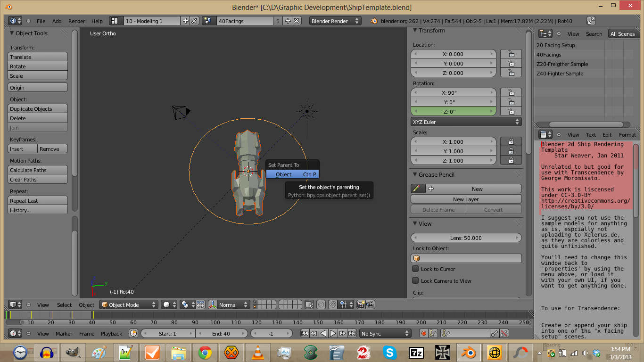The height and width of the screenshot is (362, 644).
Task: Toggle proportional editing circle icon
Action: pyautogui.click(x=321, y=304)
